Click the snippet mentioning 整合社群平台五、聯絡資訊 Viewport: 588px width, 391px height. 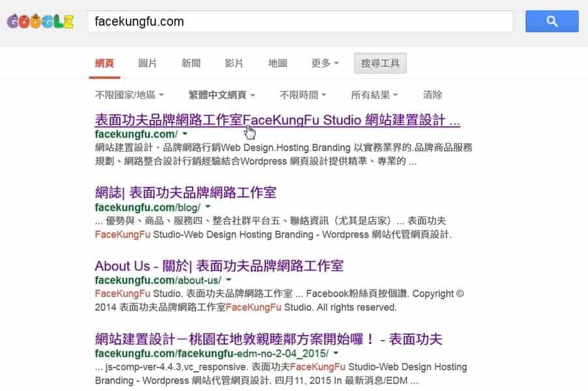[x=273, y=227]
